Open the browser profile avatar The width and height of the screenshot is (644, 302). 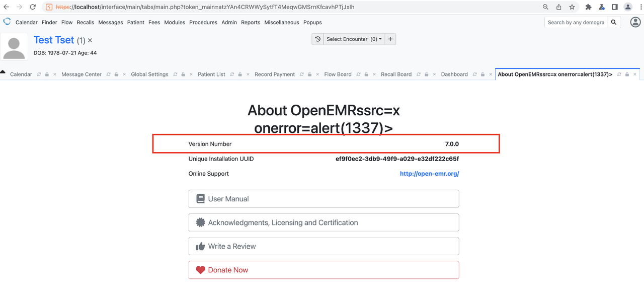coord(628,7)
